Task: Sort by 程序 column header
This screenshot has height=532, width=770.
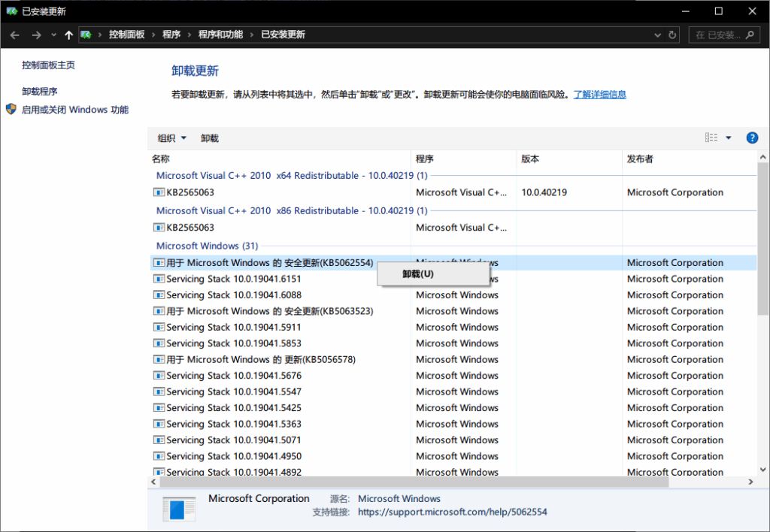Action: coord(463,159)
